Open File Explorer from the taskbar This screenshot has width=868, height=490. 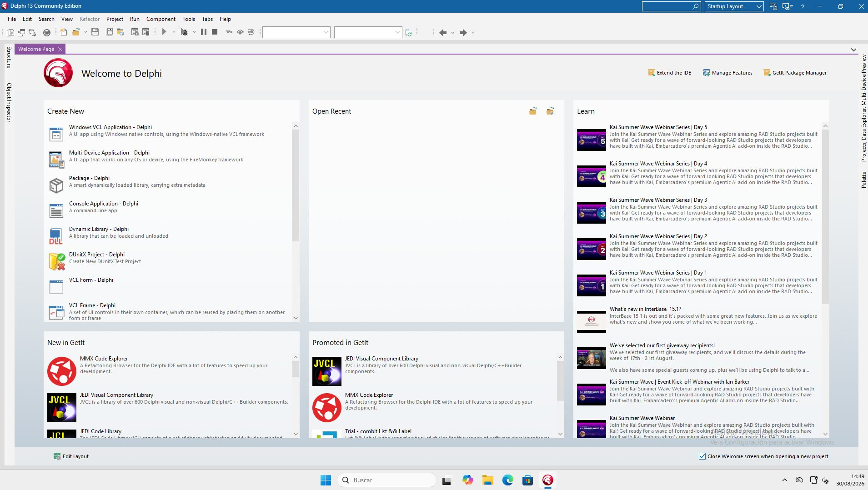pos(488,480)
